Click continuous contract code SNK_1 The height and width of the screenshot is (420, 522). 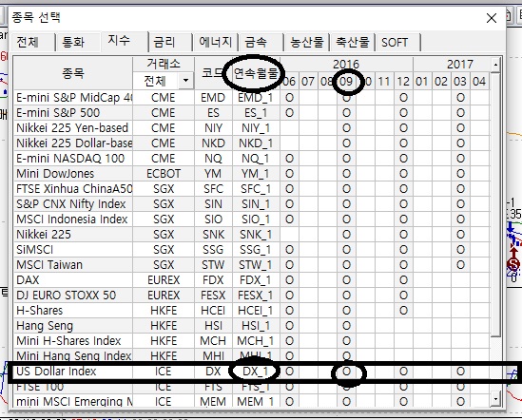click(256, 235)
